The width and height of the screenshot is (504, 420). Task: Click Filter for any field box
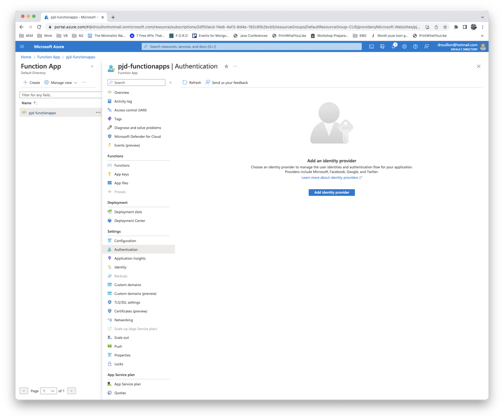pyautogui.click(x=61, y=95)
